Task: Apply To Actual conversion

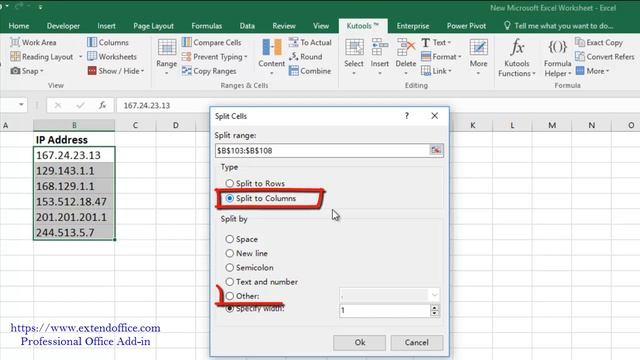Action: coord(310,42)
